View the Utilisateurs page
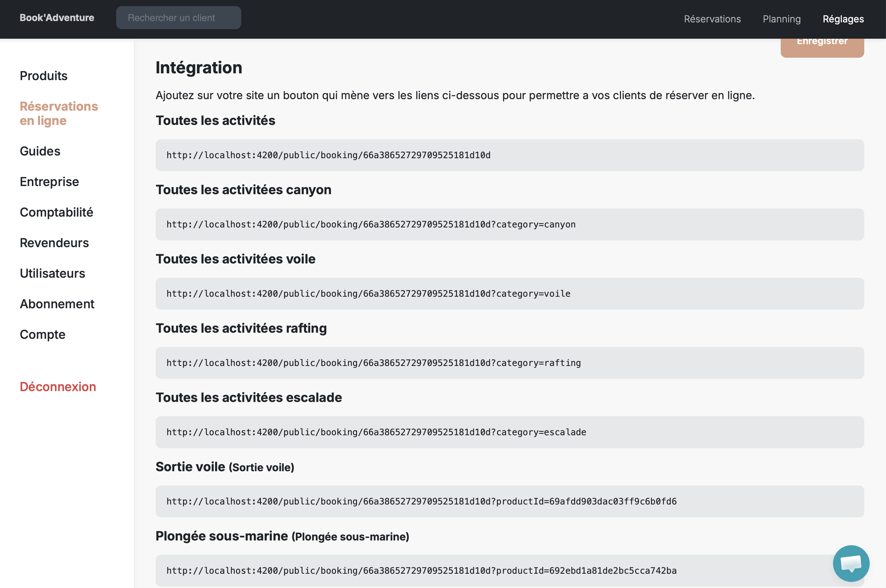886x588 pixels. (53, 273)
